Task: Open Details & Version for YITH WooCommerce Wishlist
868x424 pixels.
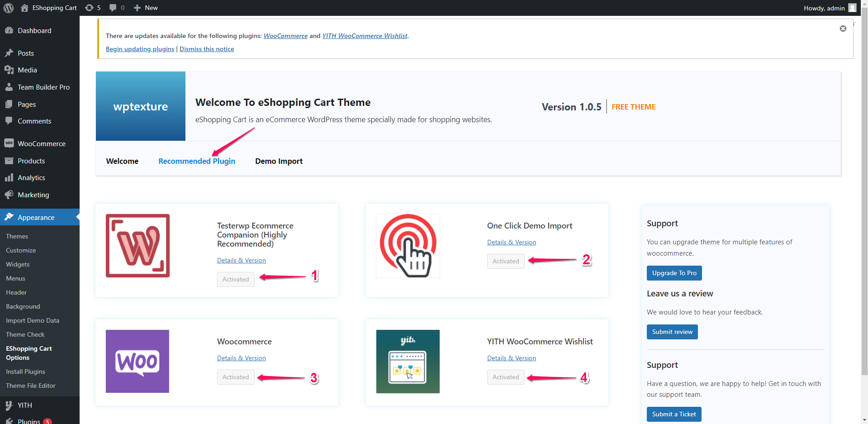Action: [511, 358]
